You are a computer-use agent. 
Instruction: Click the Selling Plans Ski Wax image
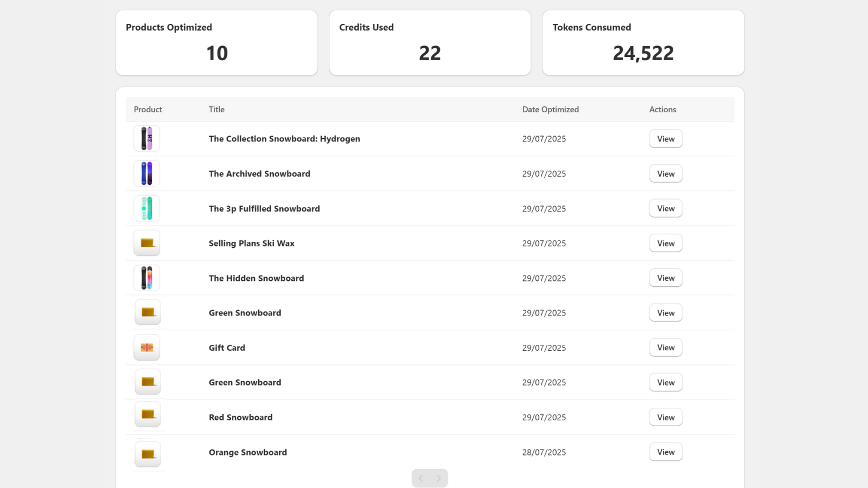(147, 243)
